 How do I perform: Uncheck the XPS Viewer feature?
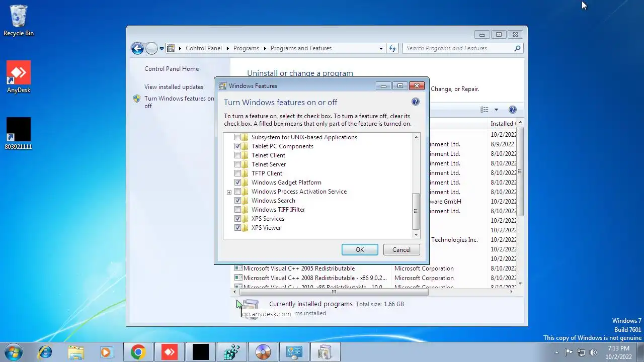pyautogui.click(x=238, y=228)
